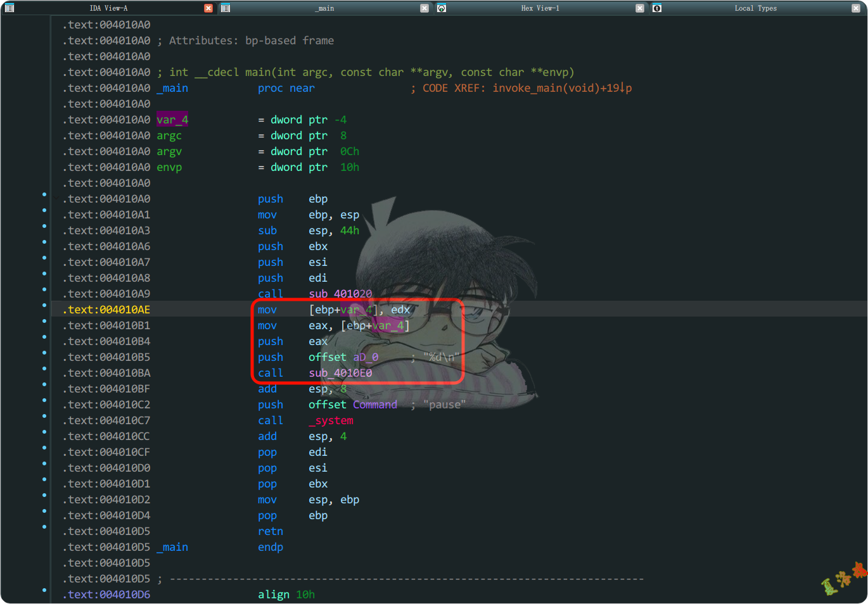Select the var_4 variable definition

coord(172,120)
